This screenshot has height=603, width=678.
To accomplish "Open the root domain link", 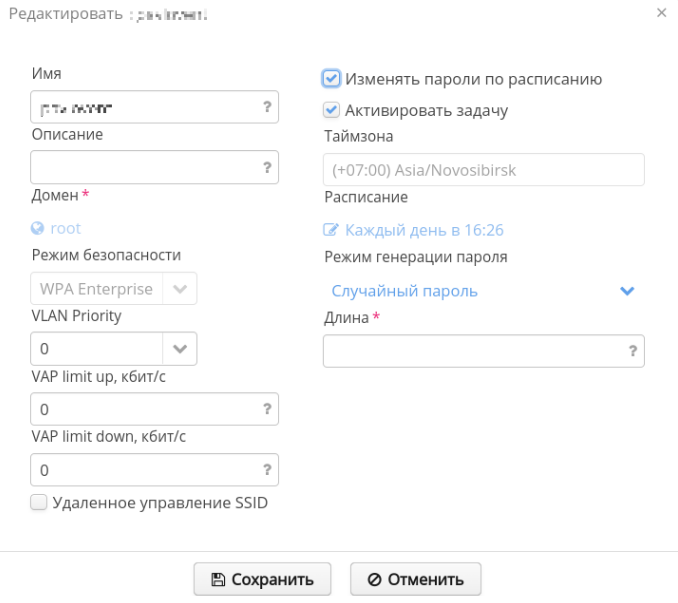I will [66, 228].
